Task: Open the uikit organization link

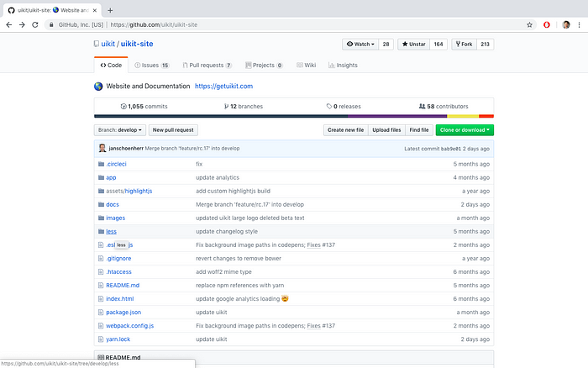Action: (108, 44)
